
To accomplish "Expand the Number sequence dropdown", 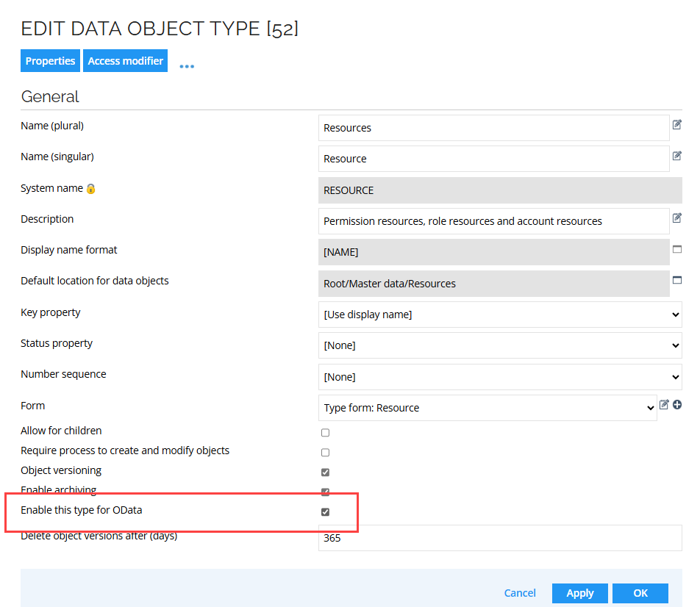I will coord(500,377).
